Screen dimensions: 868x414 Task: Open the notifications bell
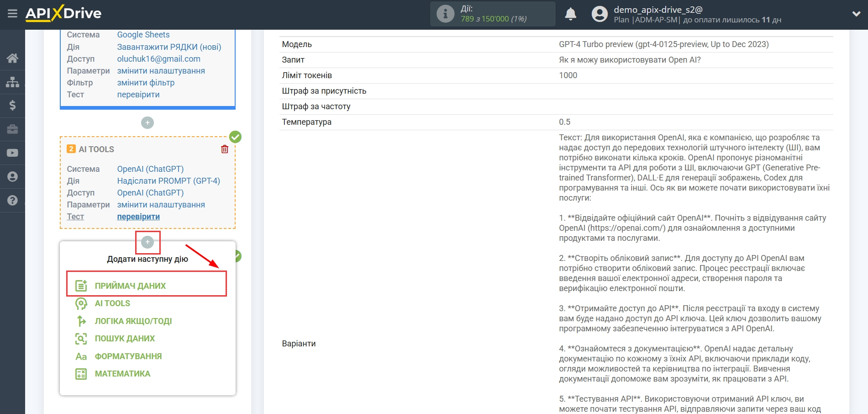(570, 14)
